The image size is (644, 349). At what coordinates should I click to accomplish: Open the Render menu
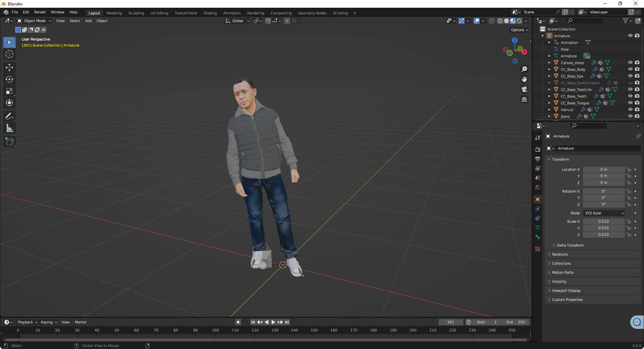tap(40, 12)
